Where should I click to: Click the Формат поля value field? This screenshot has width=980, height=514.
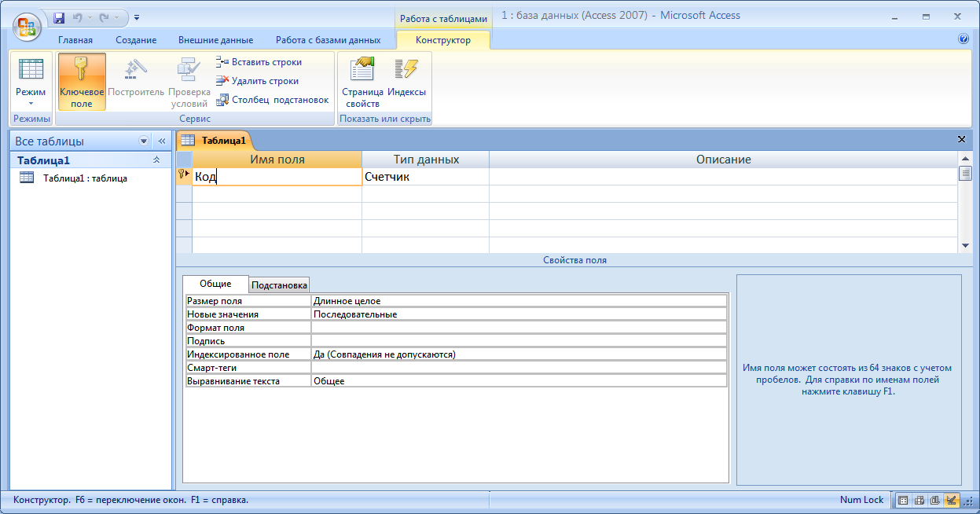click(519, 328)
